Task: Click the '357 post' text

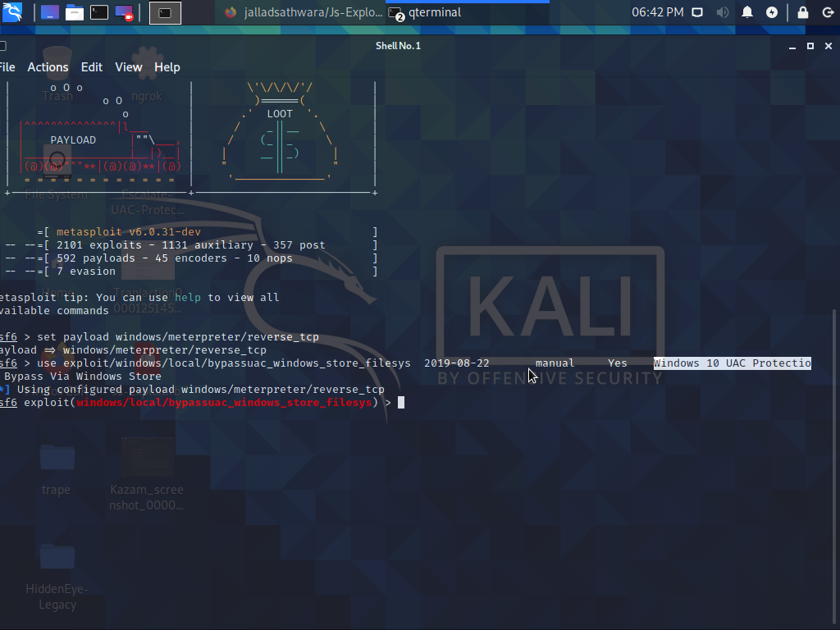Action: click(299, 244)
